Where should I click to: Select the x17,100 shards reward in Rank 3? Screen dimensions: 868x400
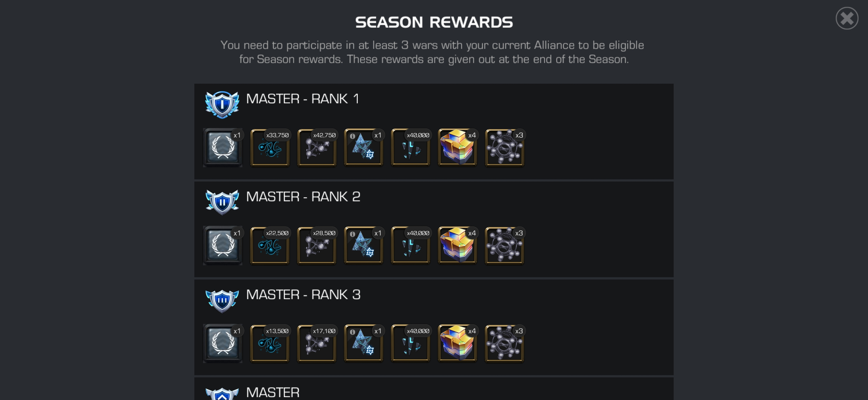click(x=317, y=343)
